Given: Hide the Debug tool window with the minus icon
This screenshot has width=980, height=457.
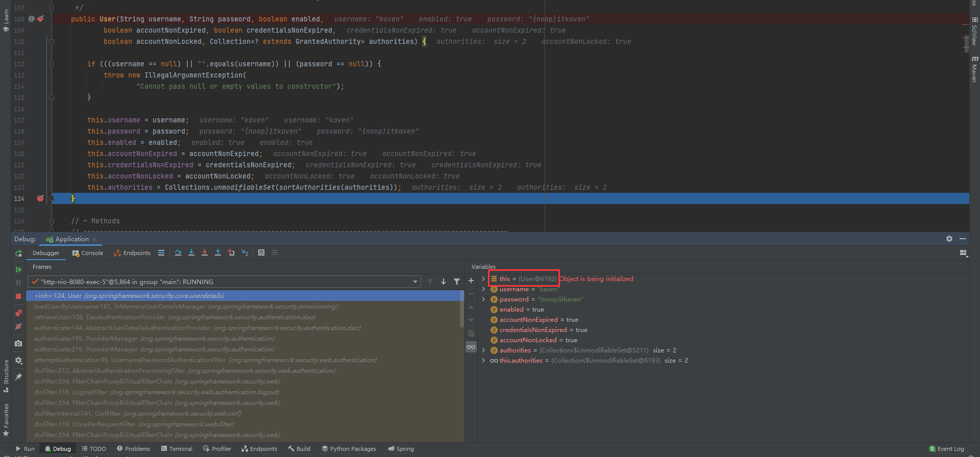Looking at the screenshot, I should click(963, 239).
